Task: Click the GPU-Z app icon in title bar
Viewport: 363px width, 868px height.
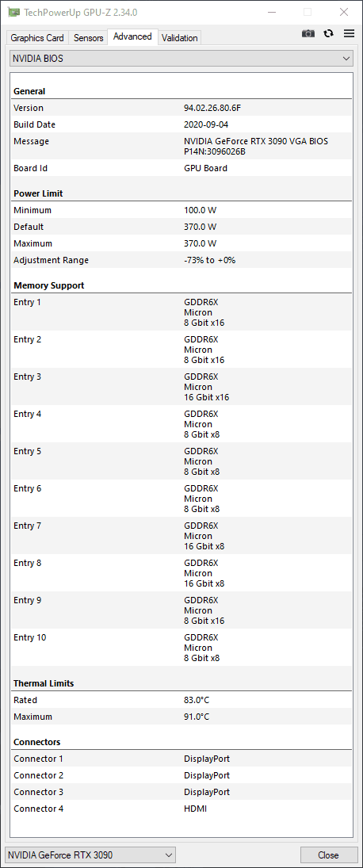Action: coord(13,12)
